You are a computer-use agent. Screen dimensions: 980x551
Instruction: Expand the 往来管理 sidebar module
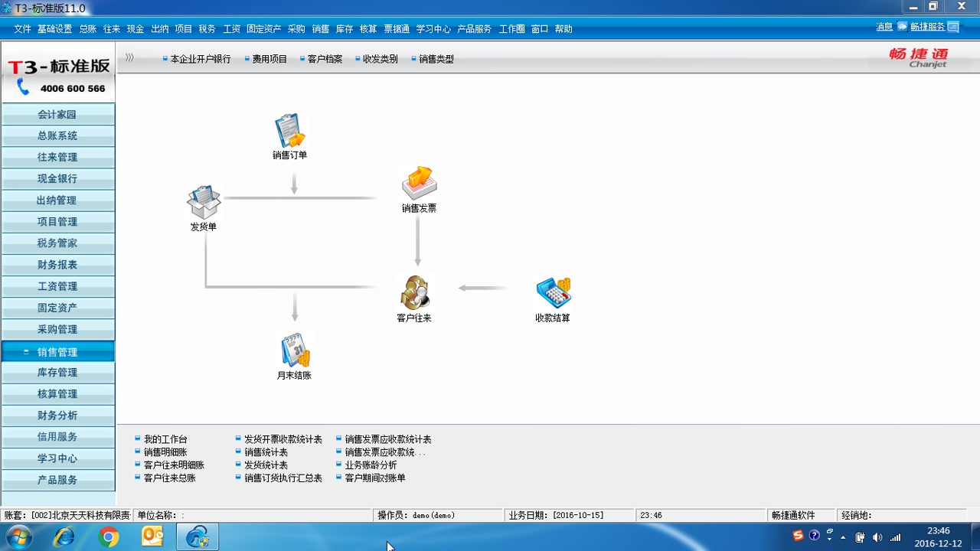pyautogui.click(x=58, y=157)
